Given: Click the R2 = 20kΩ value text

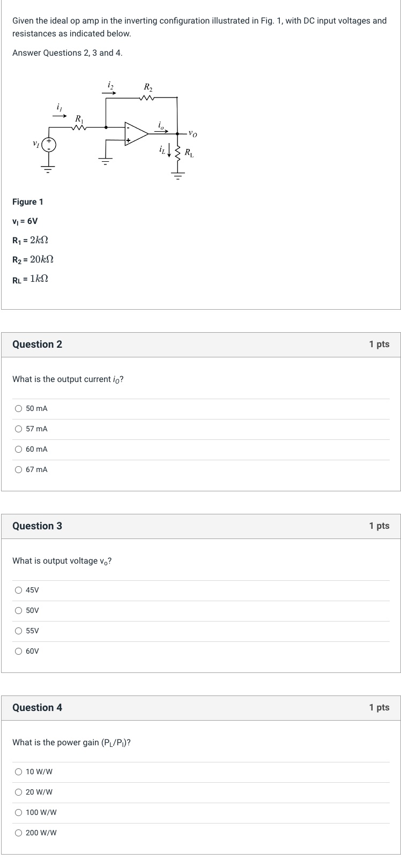Looking at the screenshot, I should click(x=33, y=259).
